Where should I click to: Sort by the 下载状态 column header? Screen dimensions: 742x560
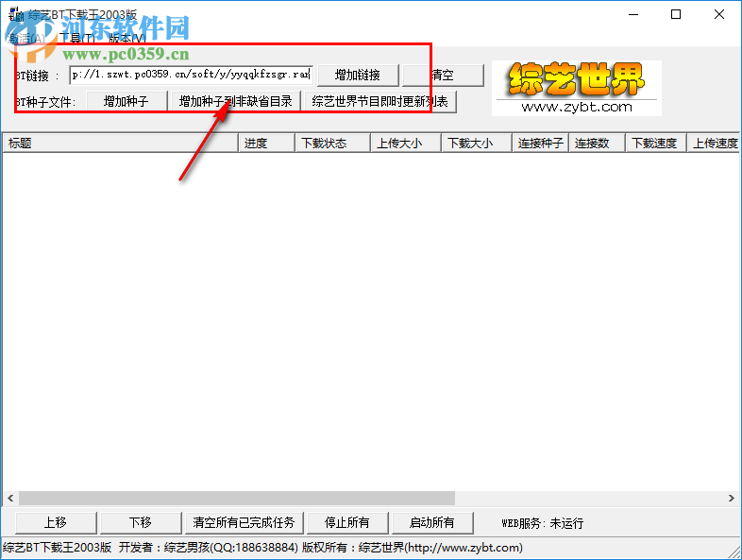[332, 143]
